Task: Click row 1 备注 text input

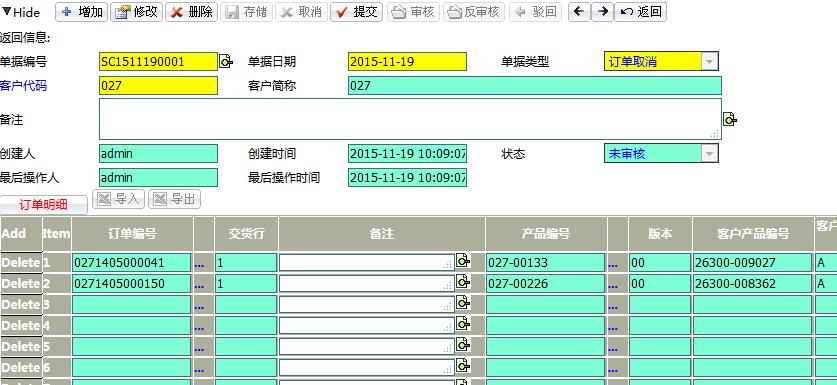Action: click(367, 262)
